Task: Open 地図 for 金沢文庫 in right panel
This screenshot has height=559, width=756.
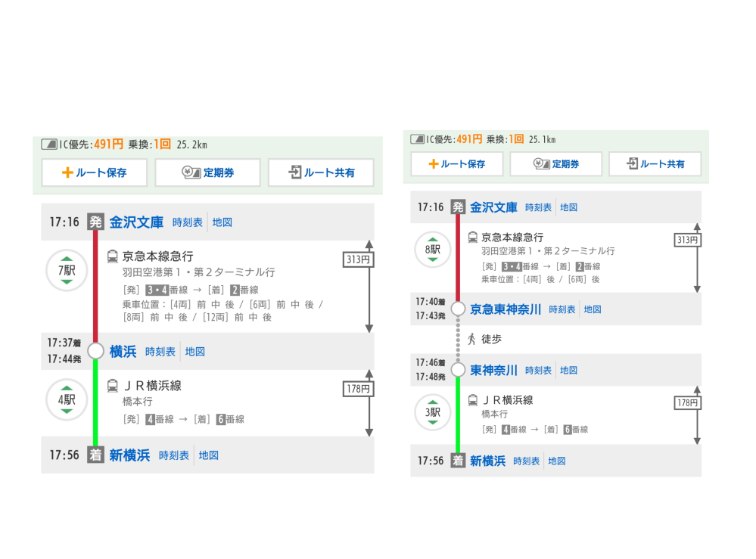Action: 569,207
